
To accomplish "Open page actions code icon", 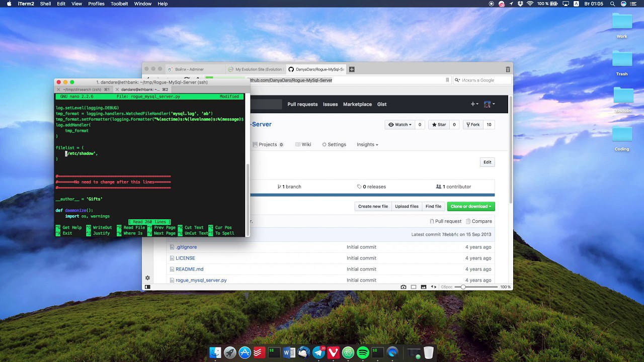I will (434, 287).
